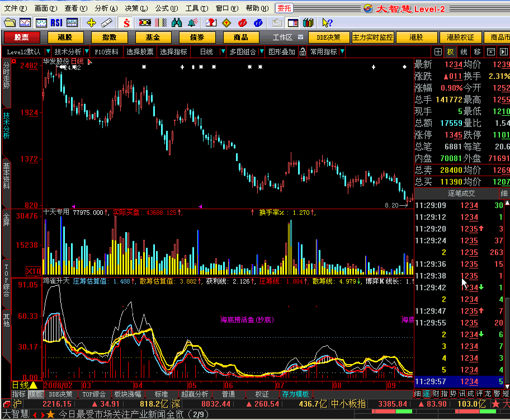The width and height of the screenshot is (510, 420).
Task: Open the 分析(A) menu
Action: coord(106,8)
